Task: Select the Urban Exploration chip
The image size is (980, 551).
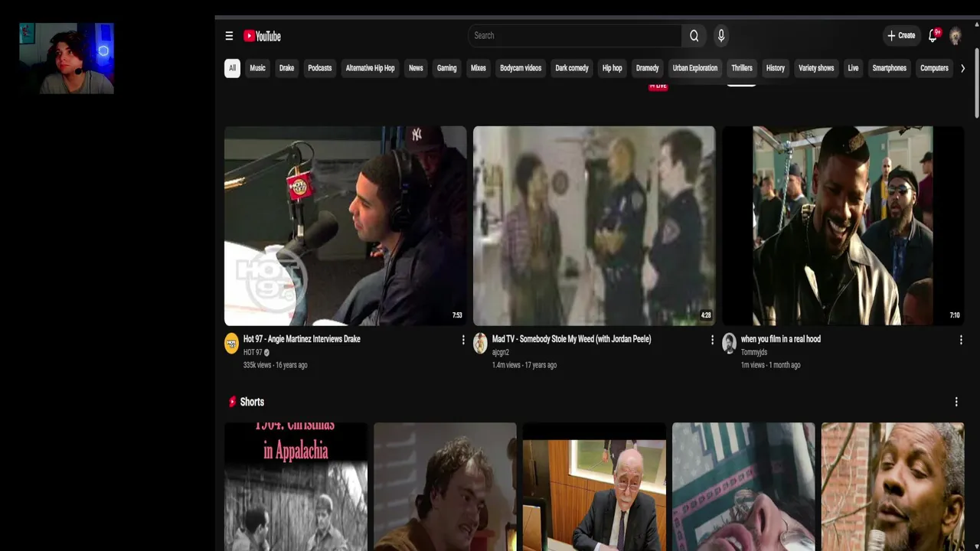Action: 695,68
